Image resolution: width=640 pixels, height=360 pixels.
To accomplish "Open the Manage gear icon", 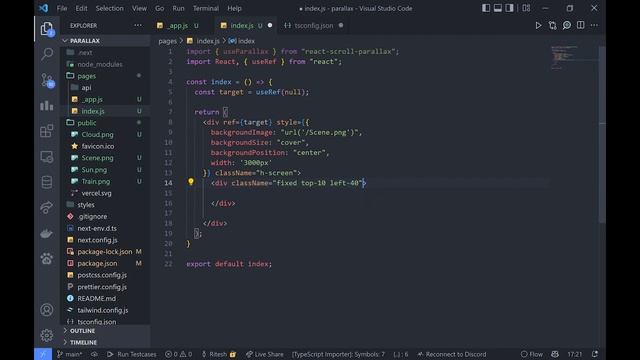I will pyautogui.click(x=47, y=335).
